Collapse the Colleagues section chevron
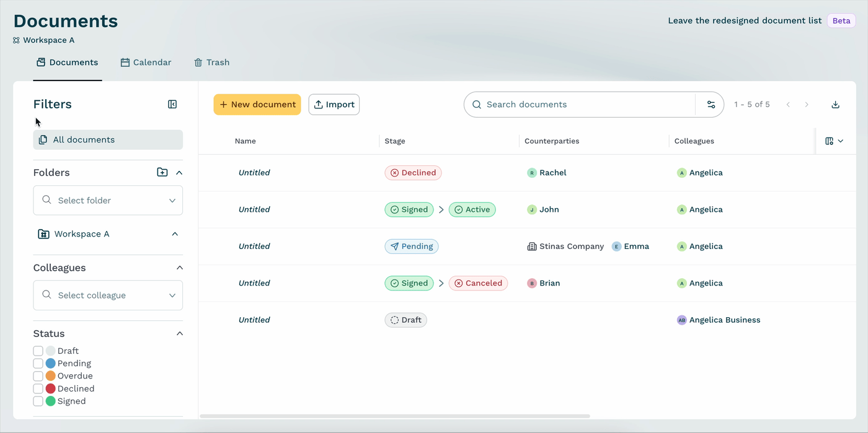Screen dimensions: 868x433 point(180,268)
